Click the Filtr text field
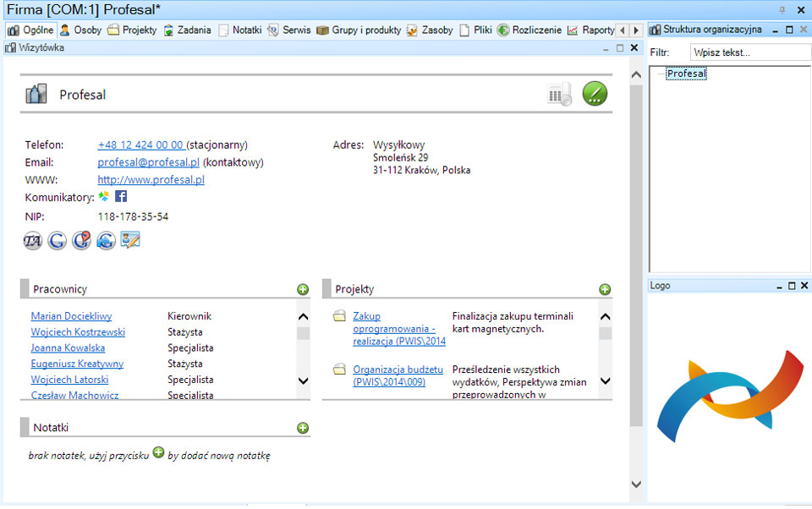The height and width of the screenshot is (509, 812). [x=750, y=52]
